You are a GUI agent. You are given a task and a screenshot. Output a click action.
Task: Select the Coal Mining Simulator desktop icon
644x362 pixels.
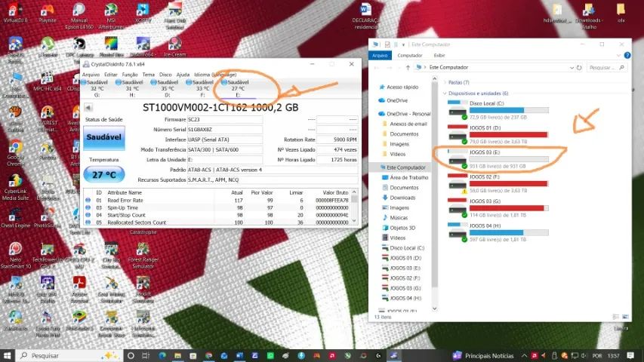111,290
